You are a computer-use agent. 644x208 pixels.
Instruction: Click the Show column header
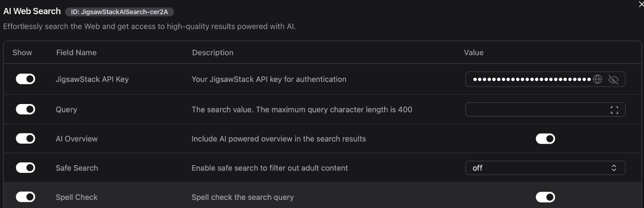[x=22, y=52]
